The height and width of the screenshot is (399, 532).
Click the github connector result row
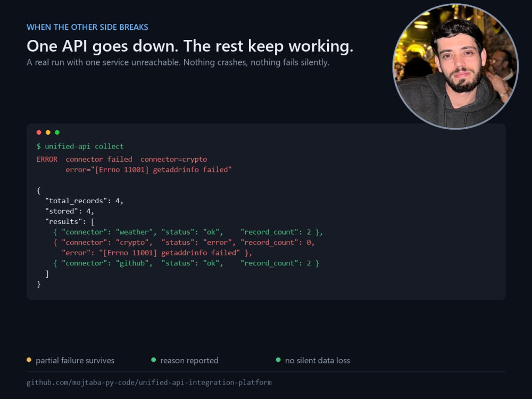click(186, 263)
